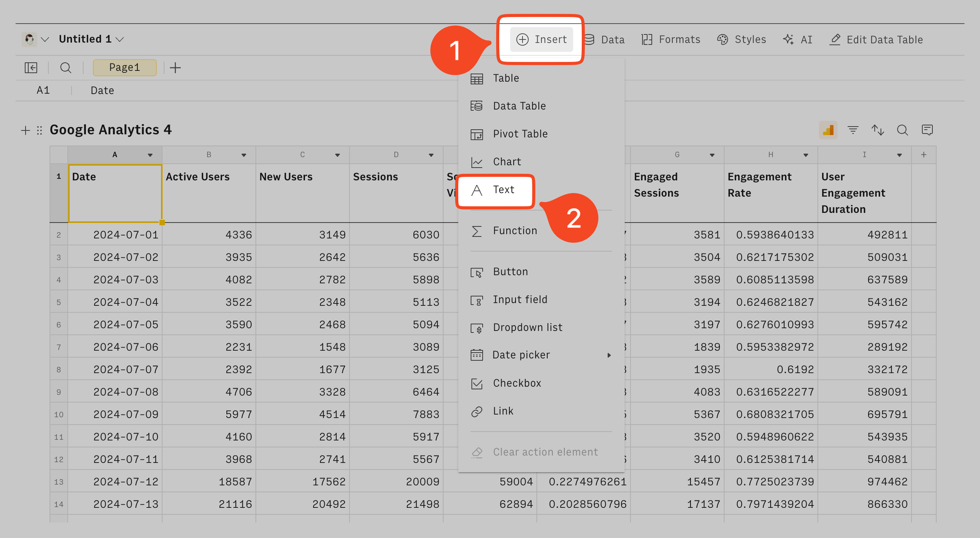Select Text in the Insert menu

(503, 190)
